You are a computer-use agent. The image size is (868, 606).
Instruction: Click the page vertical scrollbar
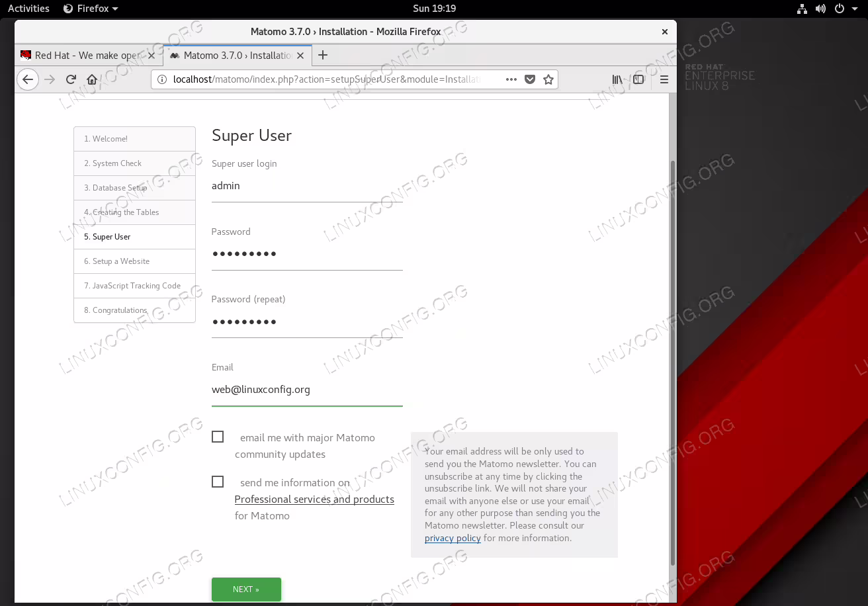[x=673, y=363]
